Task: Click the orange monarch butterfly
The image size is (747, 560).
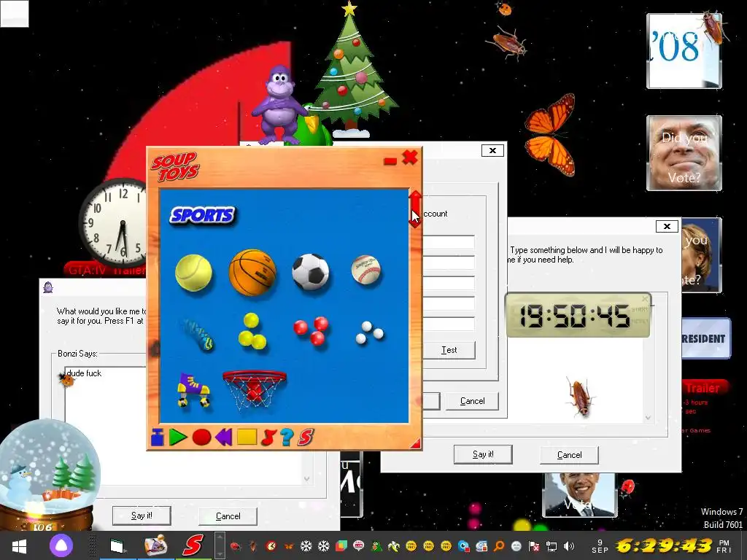Action: (x=551, y=133)
